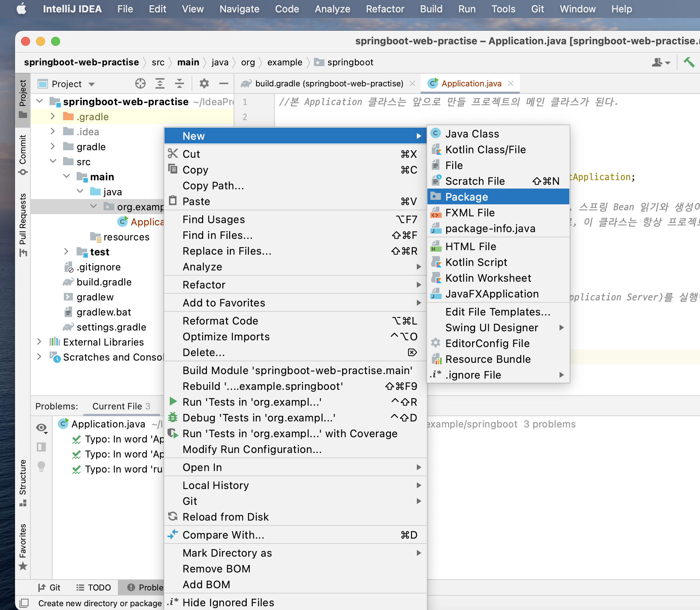Expand Scratches and Consoles node
Viewport: 700px width, 610px height.
pyautogui.click(x=39, y=356)
